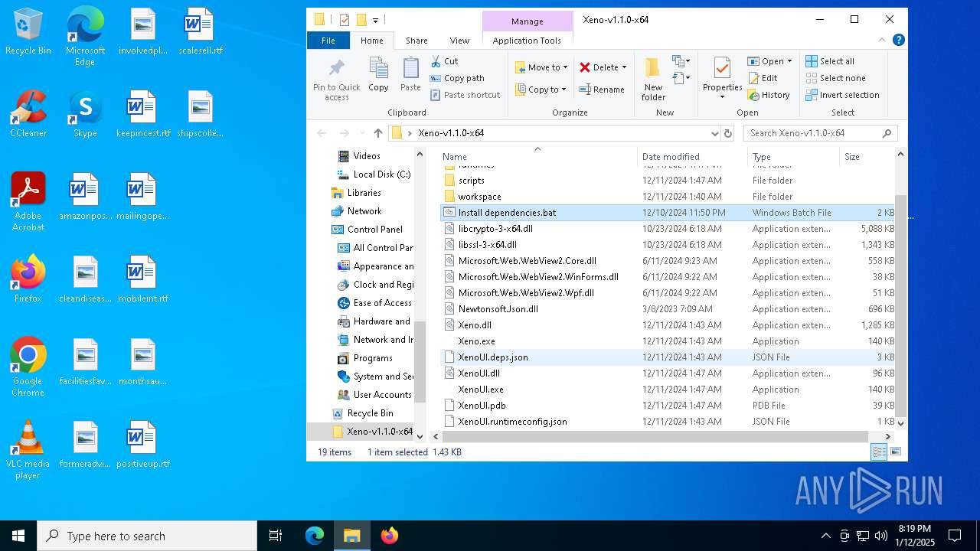Cut the selected file

click(444, 61)
